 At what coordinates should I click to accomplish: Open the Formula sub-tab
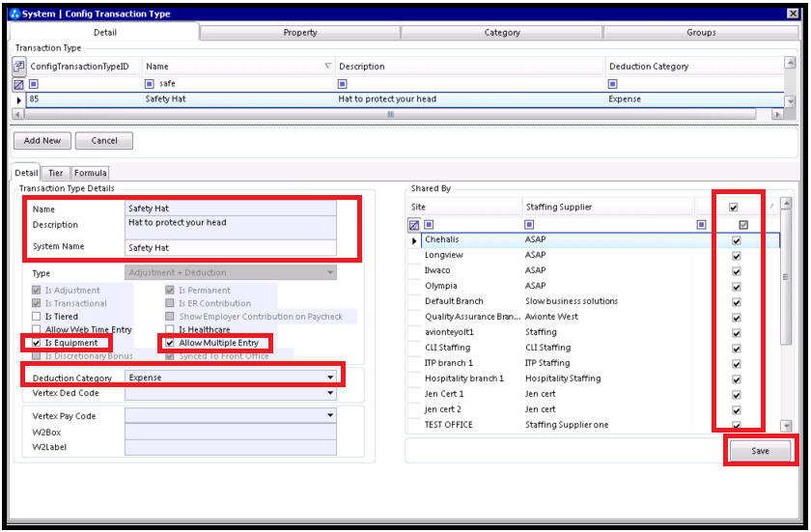pyautogui.click(x=91, y=173)
